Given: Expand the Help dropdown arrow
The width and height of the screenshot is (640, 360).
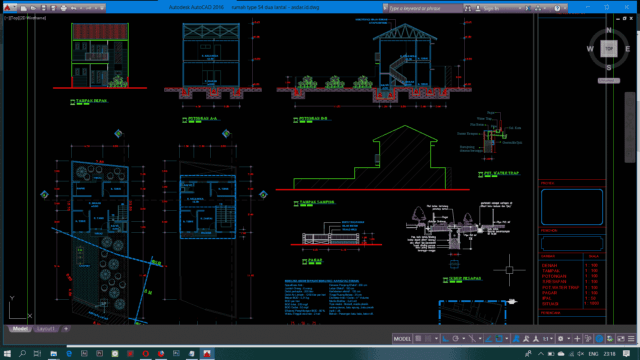Looking at the screenshot, I should pyautogui.click(x=564, y=8).
